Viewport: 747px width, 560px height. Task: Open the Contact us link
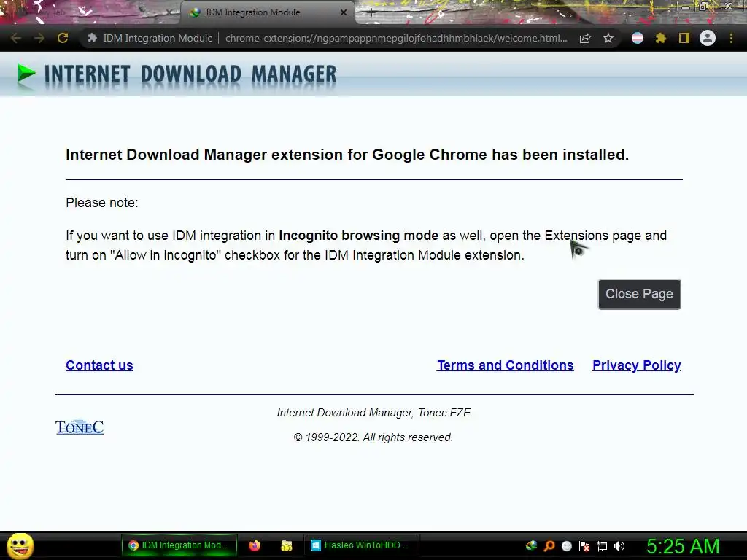tap(99, 365)
